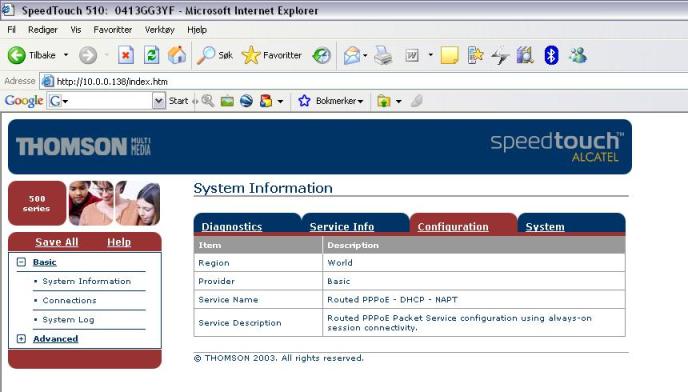Click the greyed pen icon in Google toolbar

(x=416, y=101)
